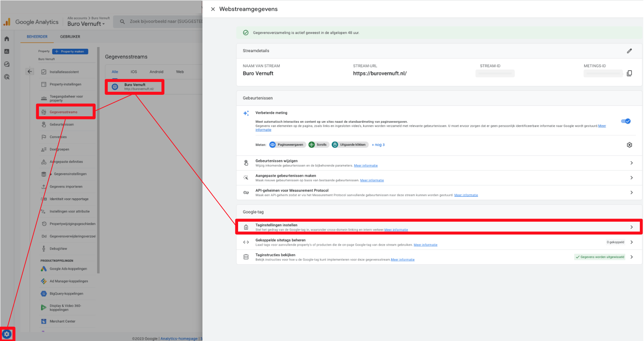
Task: Expand Aangepaste gebeurtenissen maken chevron
Action: pos(631,177)
